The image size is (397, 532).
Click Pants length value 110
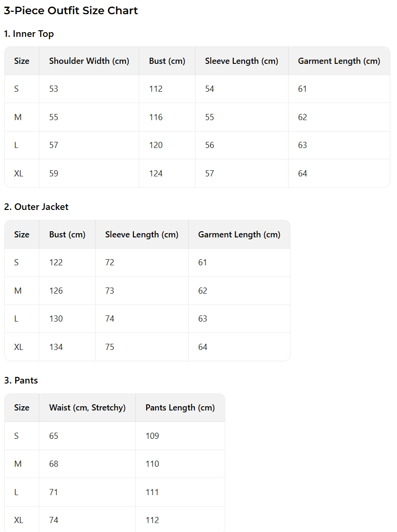152,464
